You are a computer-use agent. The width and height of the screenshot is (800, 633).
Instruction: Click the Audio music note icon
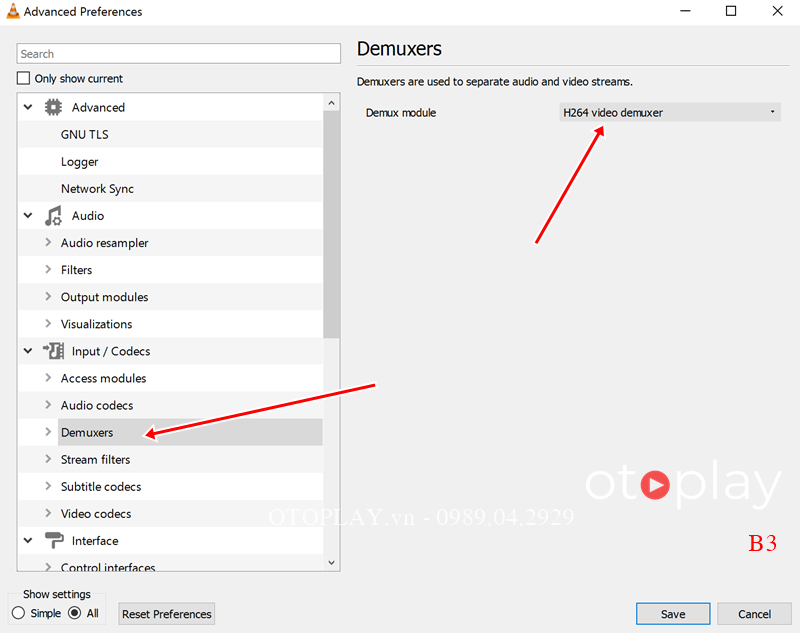(53, 216)
